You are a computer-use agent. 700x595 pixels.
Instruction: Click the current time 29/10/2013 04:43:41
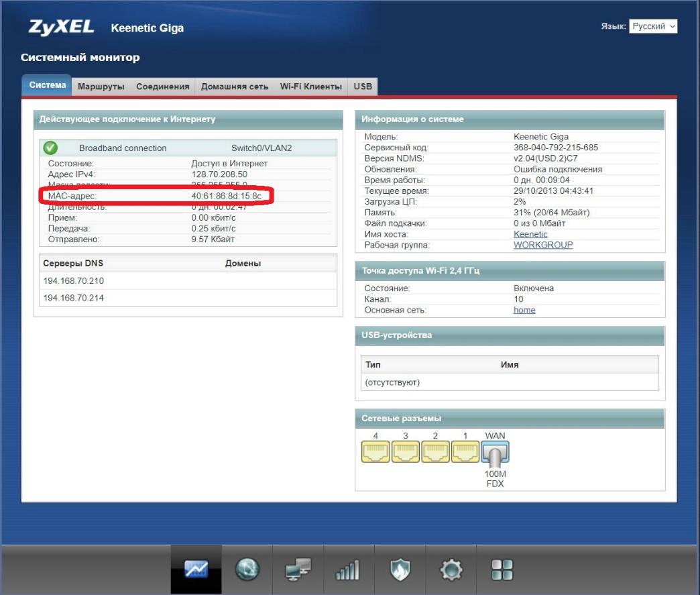[553, 191]
